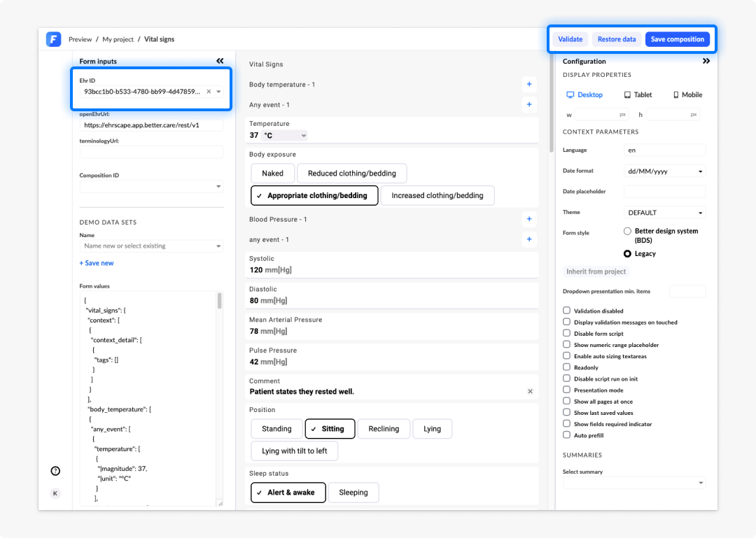The height and width of the screenshot is (538, 756).
Task: Clear the Comment field text
Action: 530,392
